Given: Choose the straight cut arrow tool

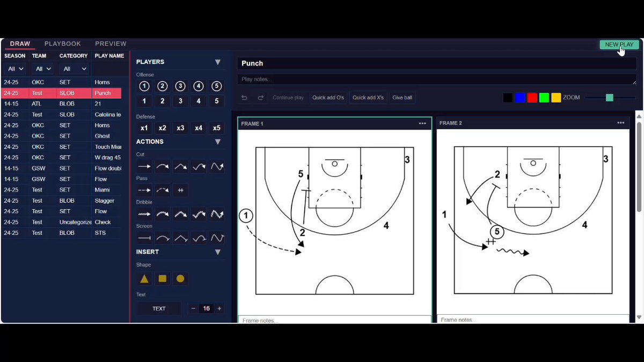Looking at the screenshot, I should 144,167.
